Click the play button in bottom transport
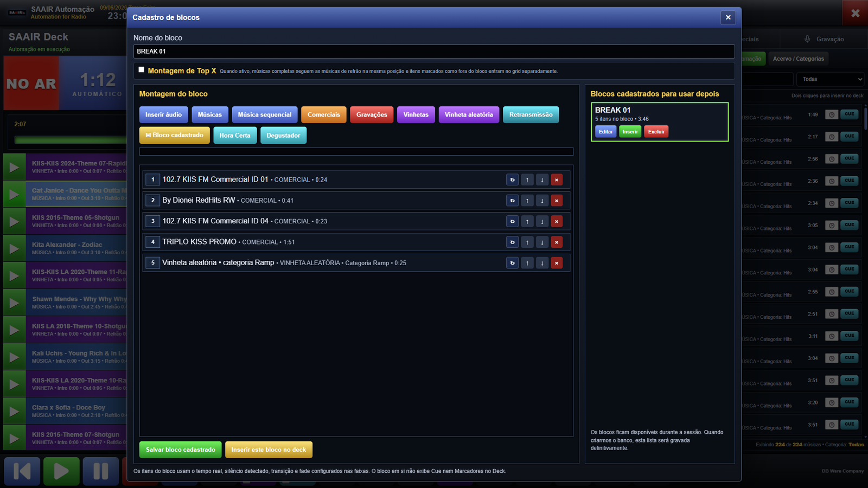This screenshot has height=488, width=868. [61, 471]
